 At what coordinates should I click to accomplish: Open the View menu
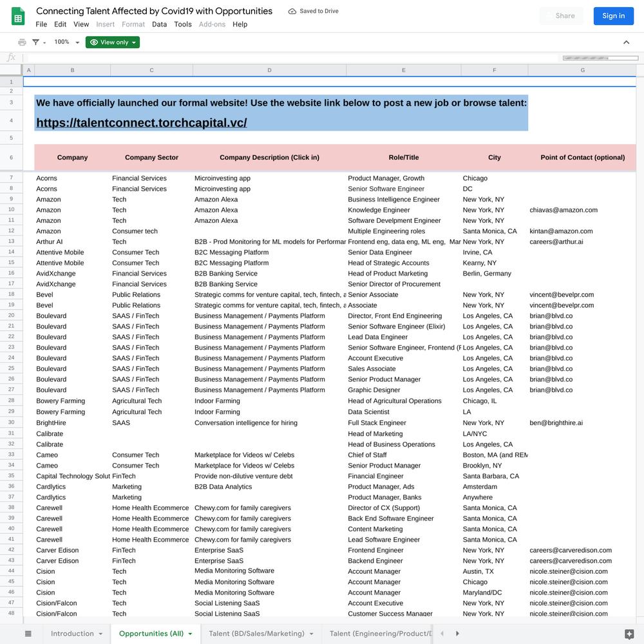pos(81,24)
